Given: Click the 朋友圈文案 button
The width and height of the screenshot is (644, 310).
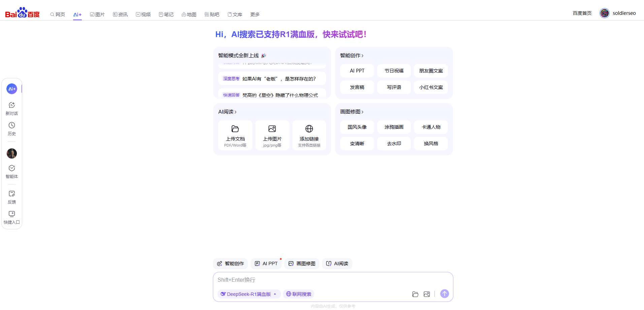Looking at the screenshot, I should click(x=431, y=71).
